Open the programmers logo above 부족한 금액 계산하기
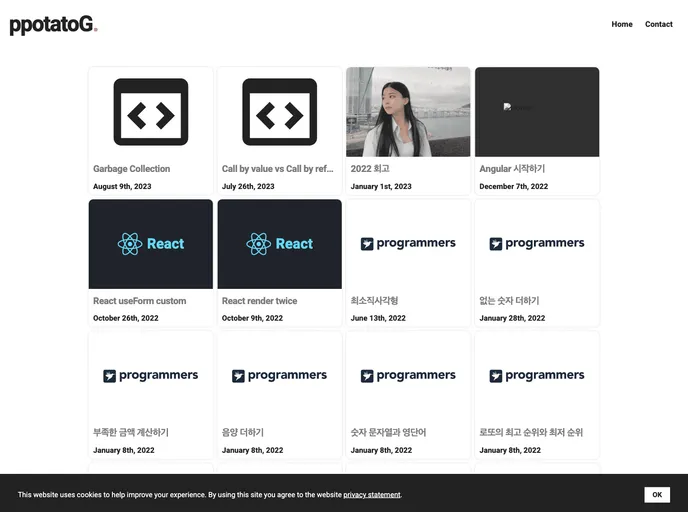The width and height of the screenshot is (688, 512). [x=151, y=376]
